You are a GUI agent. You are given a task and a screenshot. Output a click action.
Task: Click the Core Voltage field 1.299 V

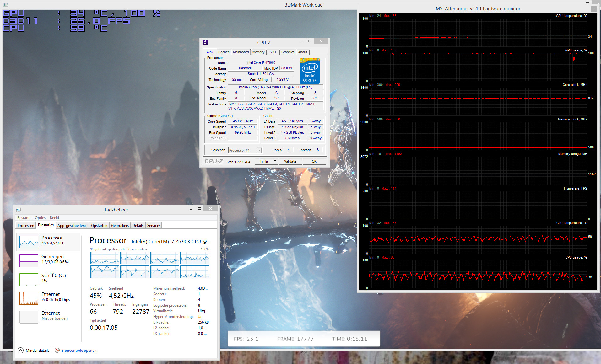282,80
